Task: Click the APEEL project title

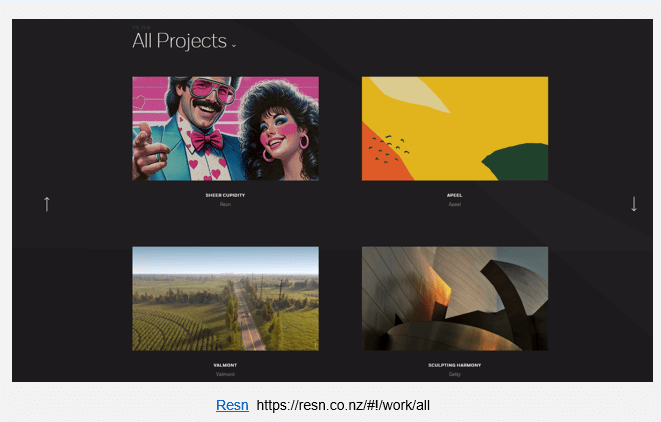Action: [454, 195]
